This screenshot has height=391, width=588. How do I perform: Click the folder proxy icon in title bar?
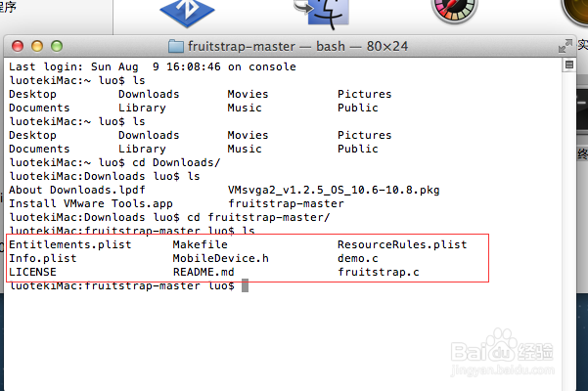[x=175, y=47]
